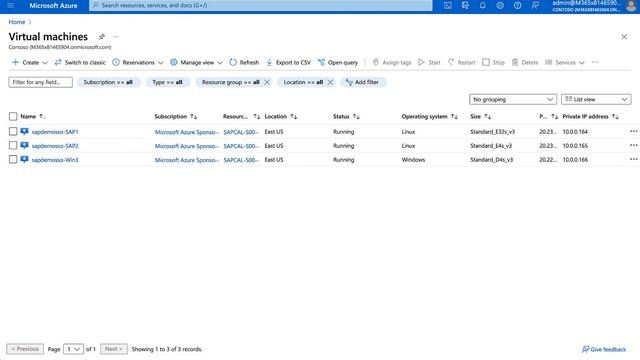This screenshot has width=640, height=360.
Task: Close the Virtual machines blade
Action: (x=624, y=37)
